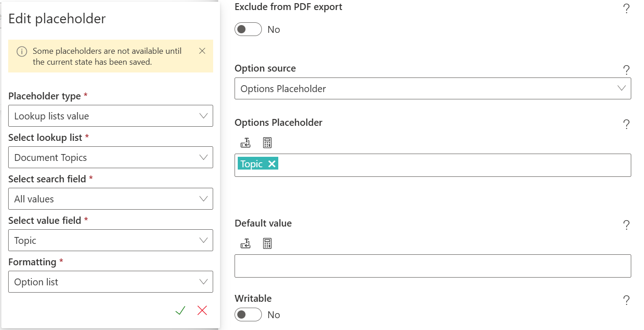Screen dimensions: 644x330
Task: Show help for Options Placeholder field
Action: tap(626, 124)
